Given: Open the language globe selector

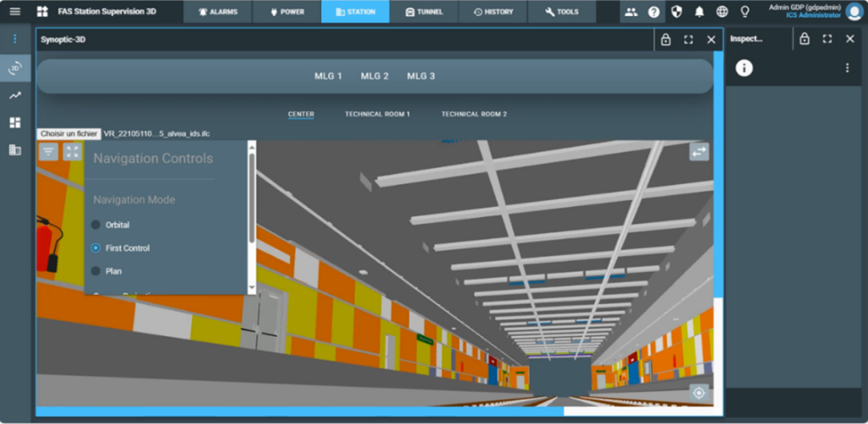Looking at the screenshot, I should pyautogui.click(x=722, y=12).
